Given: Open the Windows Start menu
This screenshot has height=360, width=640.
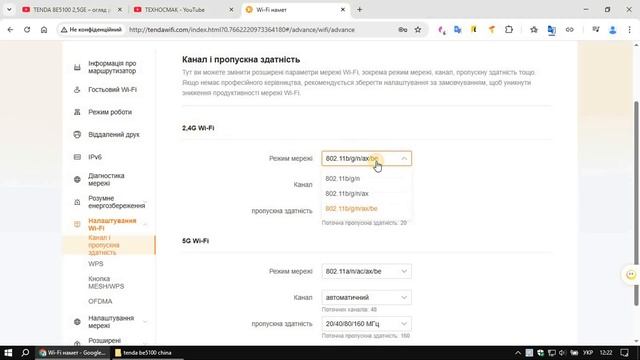Looking at the screenshot, I should click(8, 353).
